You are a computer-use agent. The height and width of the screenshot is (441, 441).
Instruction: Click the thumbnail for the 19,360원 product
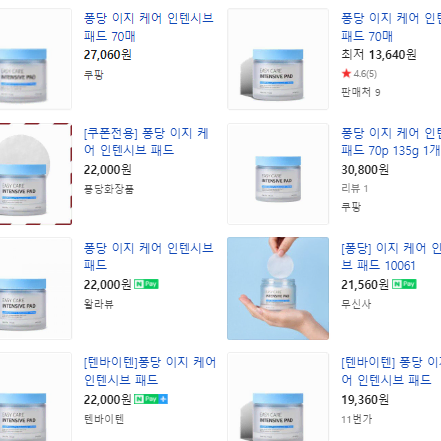[x=278, y=397]
